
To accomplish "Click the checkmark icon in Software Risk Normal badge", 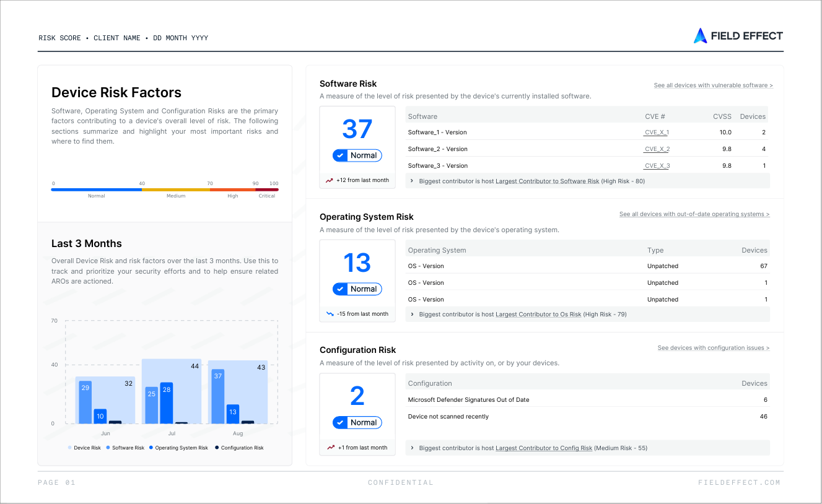I will click(340, 155).
